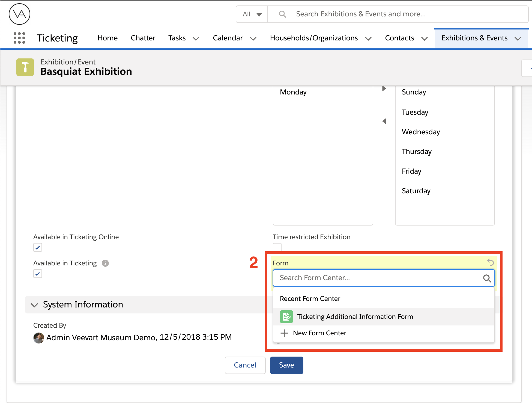
Task: Click the left arrow to move day to available
Action: pyautogui.click(x=384, y=121)
